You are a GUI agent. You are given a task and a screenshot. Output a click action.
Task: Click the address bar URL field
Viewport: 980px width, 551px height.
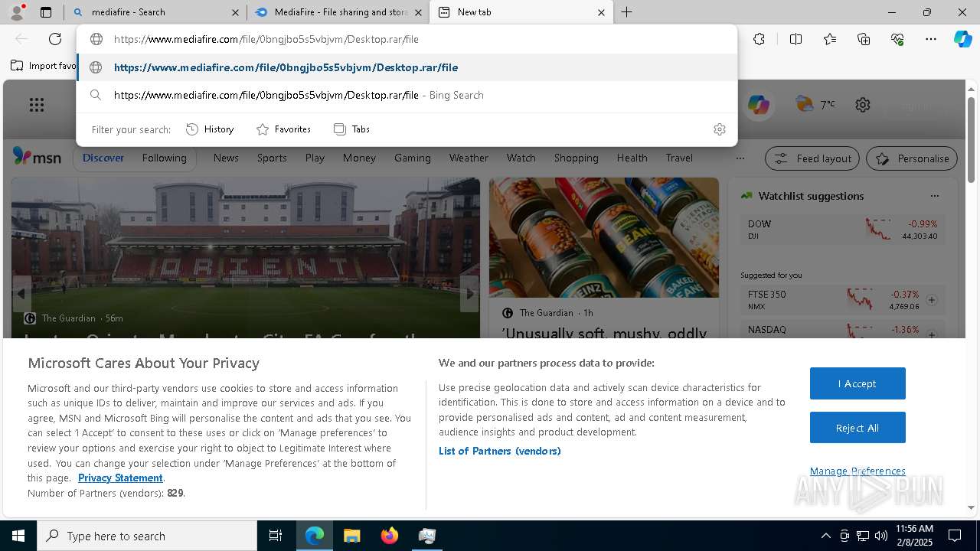(x=407, y=39)
